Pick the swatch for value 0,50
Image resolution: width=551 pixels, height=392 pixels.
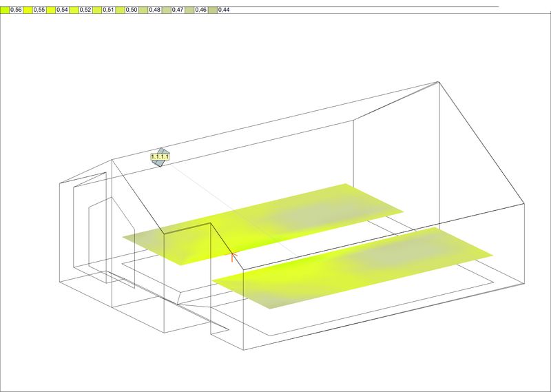coord(120,10)
